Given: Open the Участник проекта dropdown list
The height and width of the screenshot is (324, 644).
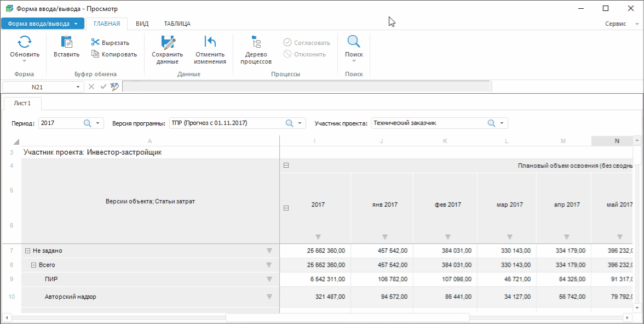Looking at the screenshot, I should click(502, 123).
